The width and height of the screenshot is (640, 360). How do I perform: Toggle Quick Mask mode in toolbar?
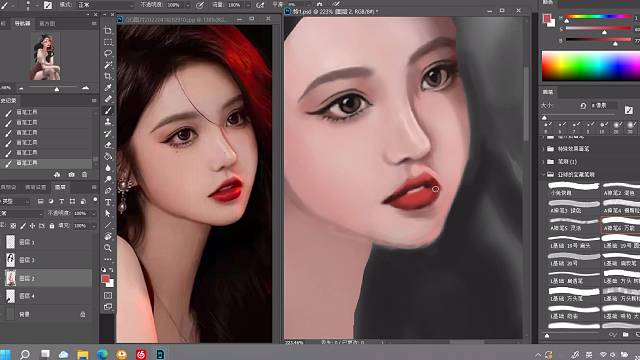click(x=108, y=295)
